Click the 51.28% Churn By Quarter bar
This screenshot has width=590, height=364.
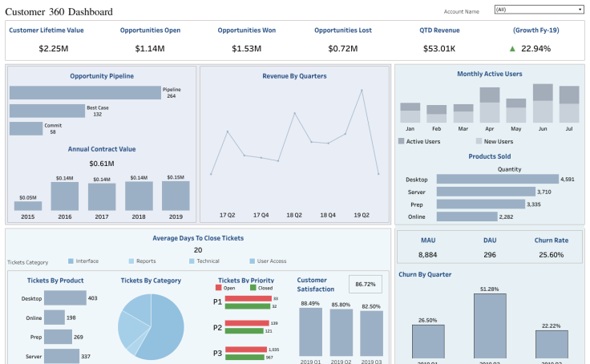tap(490, 327)
